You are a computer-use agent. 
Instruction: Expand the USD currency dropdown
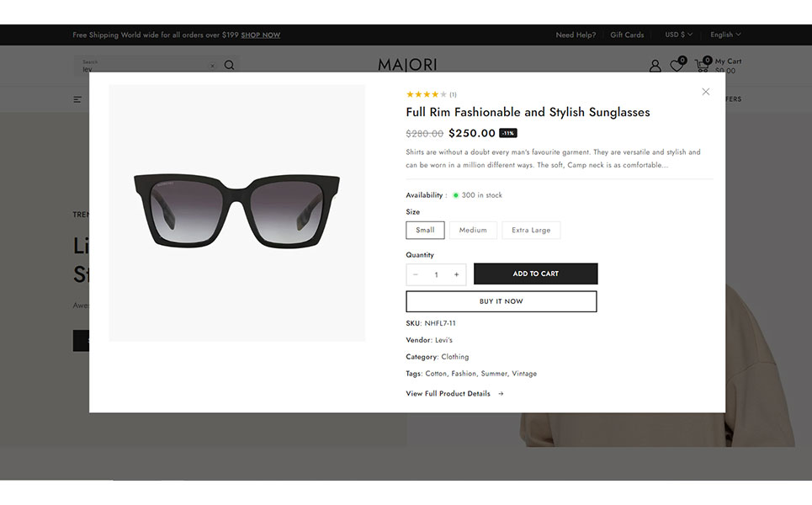tap(678, 35)
